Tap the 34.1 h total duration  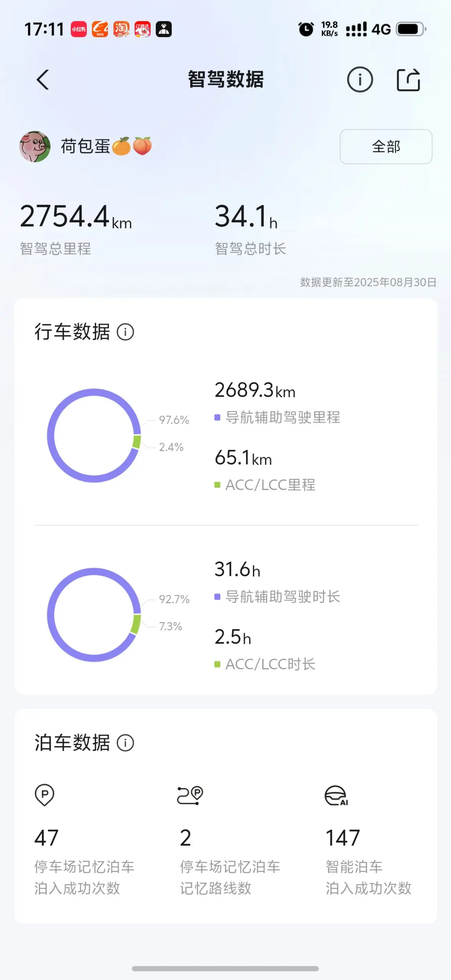pos(246,216)
